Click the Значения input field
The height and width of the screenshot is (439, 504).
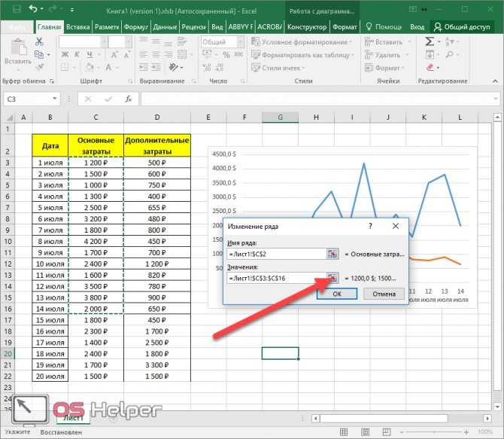tap(277, 278)
